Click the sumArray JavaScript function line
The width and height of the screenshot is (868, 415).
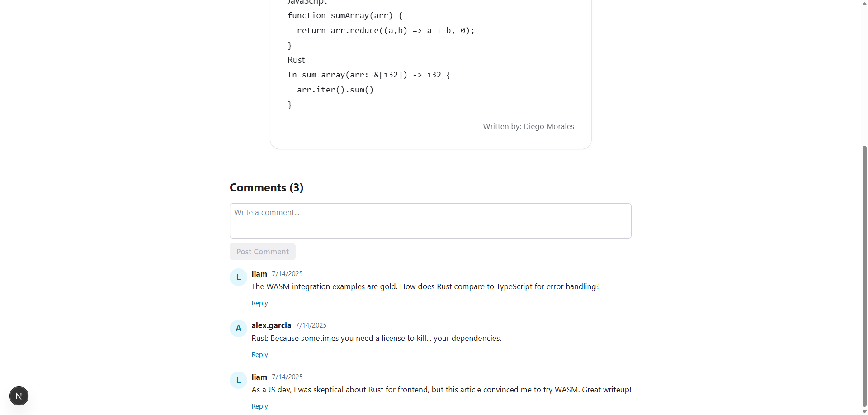pos(345,15)
